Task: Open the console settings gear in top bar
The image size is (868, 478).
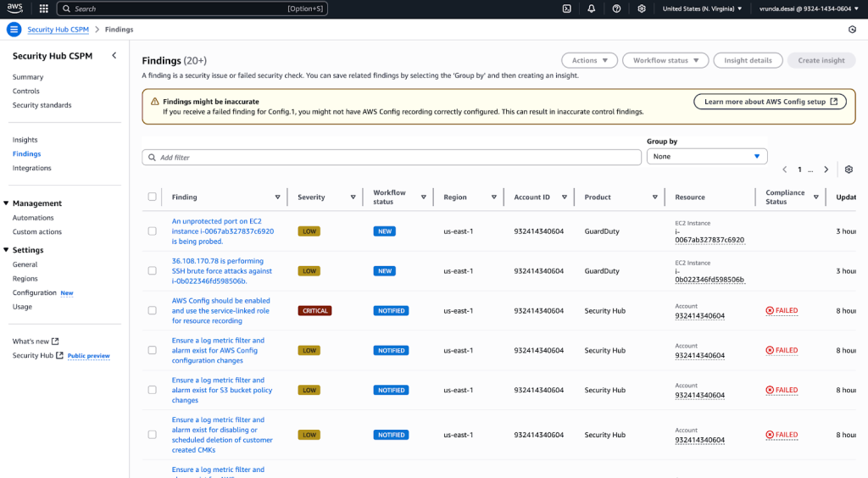Action: (x=642, y=8)
